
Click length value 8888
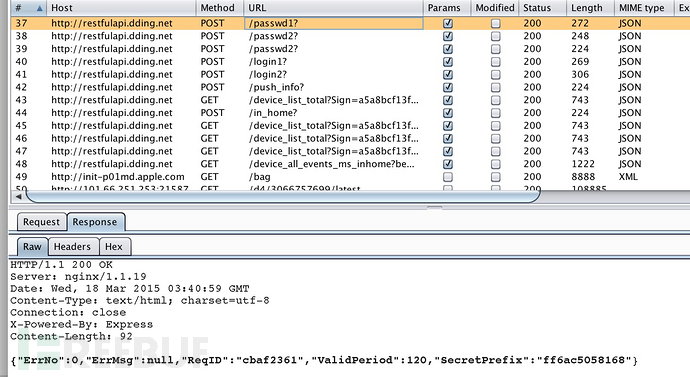pyautogui.click(x=583, y=176)
